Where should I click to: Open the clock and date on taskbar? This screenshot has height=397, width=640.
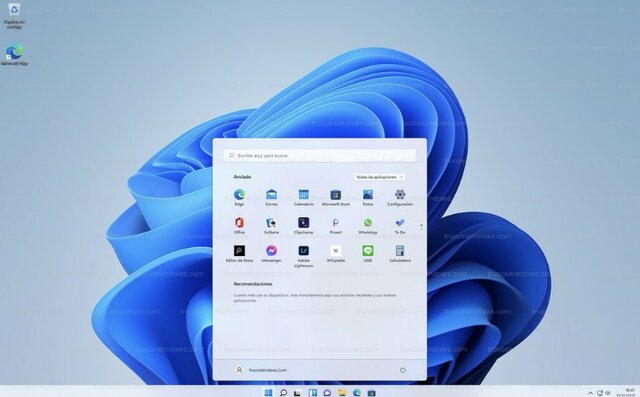pyautogui.click(x=626, y=393)
